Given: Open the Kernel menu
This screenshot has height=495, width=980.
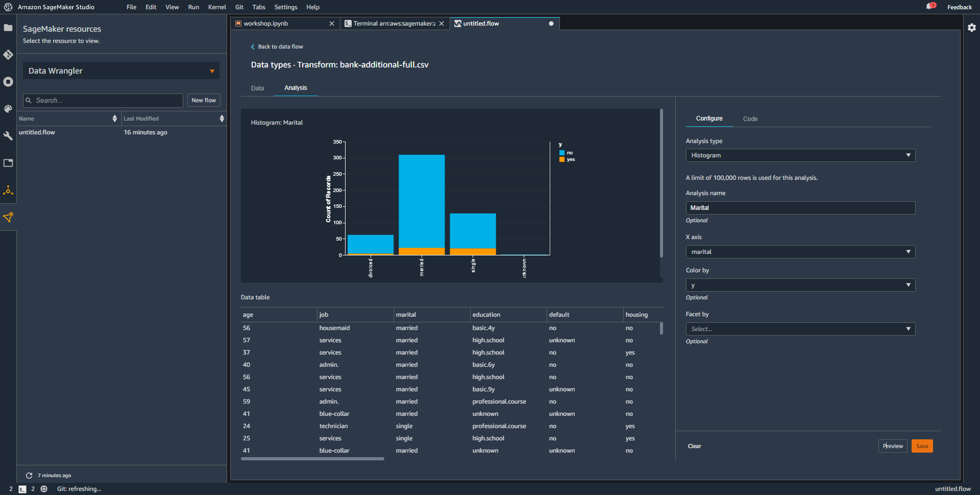Looking at the screenshot, I should click(x=217, y=7).
